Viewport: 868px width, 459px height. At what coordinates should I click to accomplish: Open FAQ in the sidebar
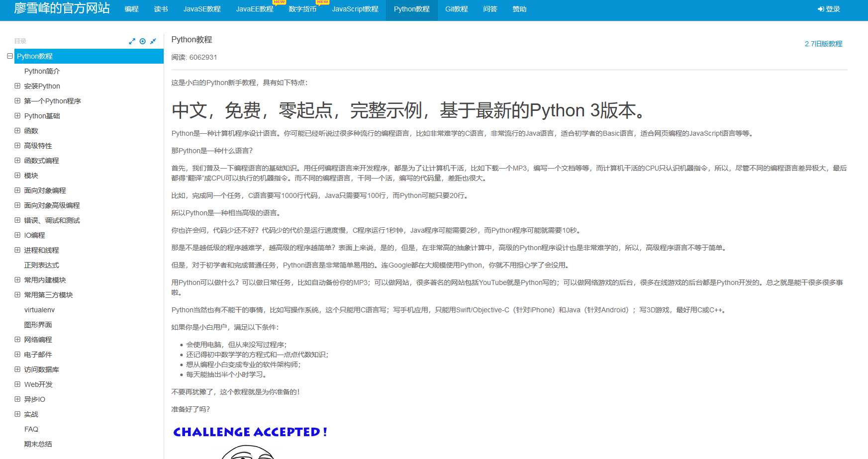pos(31,429)
